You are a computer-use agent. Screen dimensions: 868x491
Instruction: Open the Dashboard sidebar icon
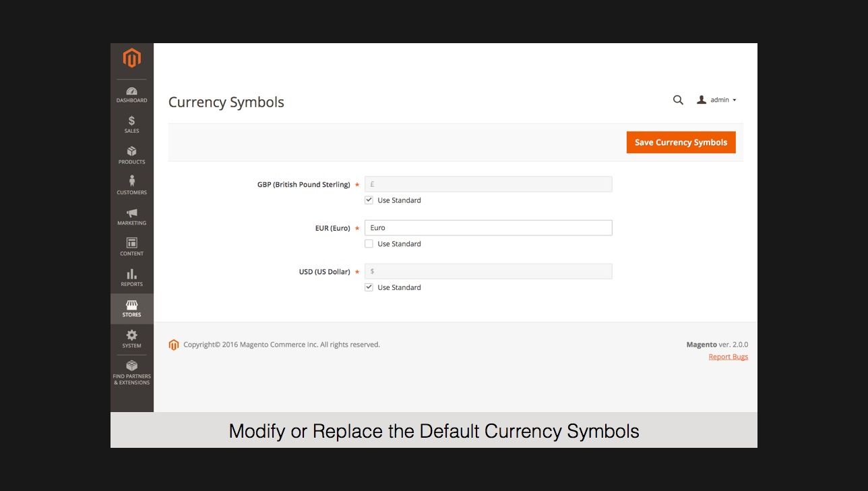[132, 92]
